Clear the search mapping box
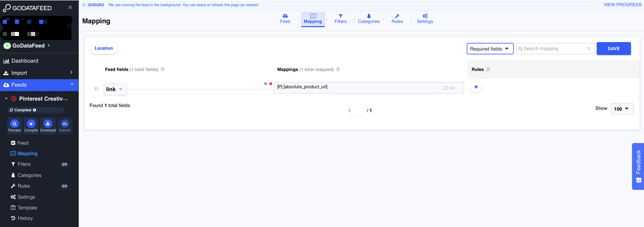Viewport: 644px width, 227px height. (589, 48)
